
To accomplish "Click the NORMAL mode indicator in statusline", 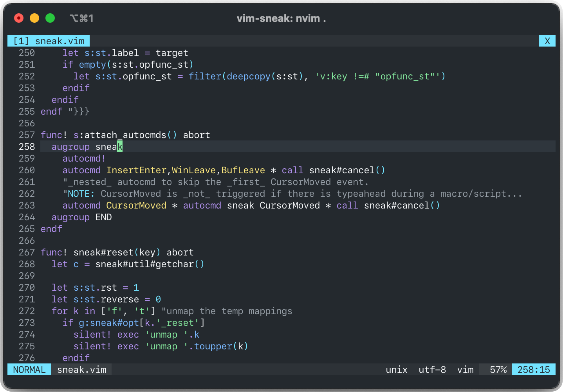I will [29, 370].
